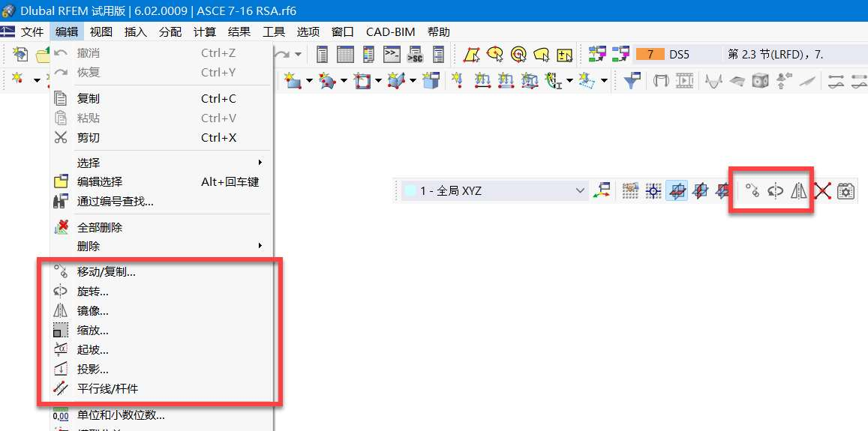Open the 结果 menu
Viewport: 868px width, 431px height.
pyautogui.click(x=239, y=32)
